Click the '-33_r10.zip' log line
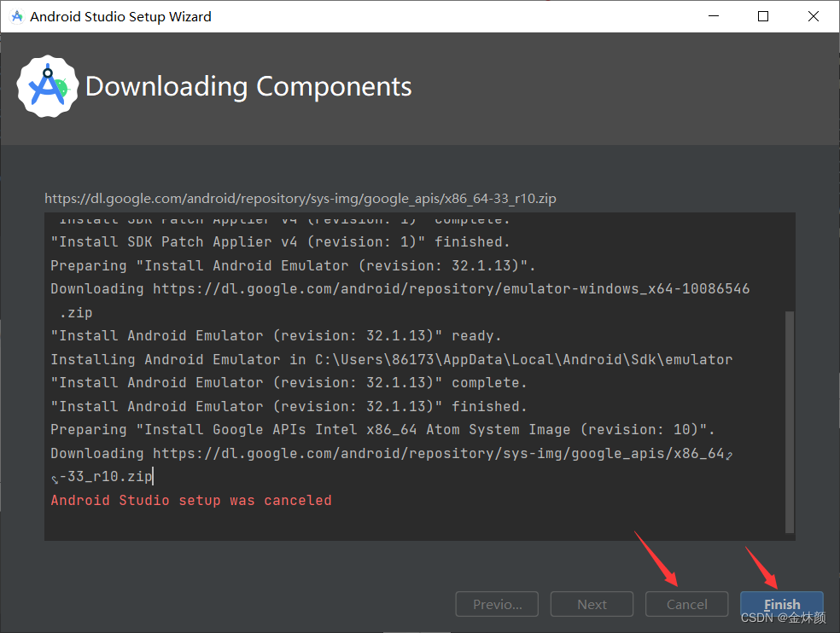This screenshot has height=633, width=840. 102,476
